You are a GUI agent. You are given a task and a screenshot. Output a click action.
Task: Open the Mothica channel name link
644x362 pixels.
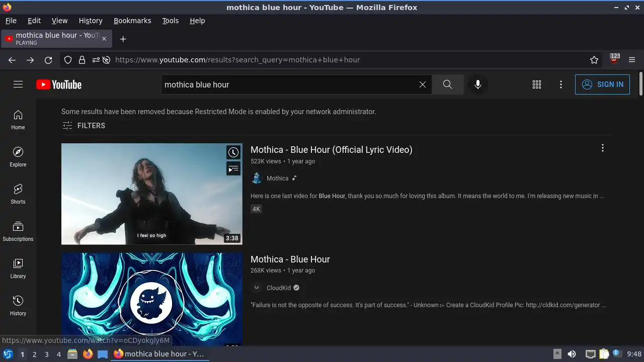coord(277,178)
